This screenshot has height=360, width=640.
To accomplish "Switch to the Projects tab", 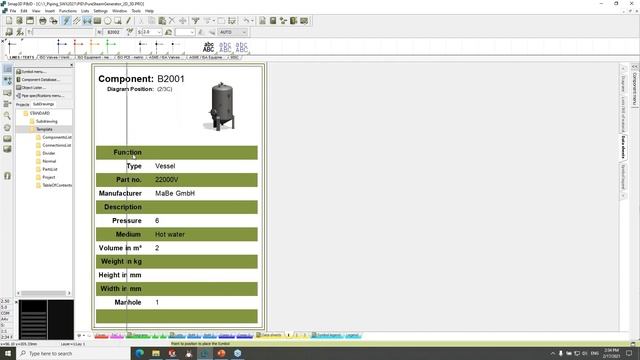I will (x=22, y=104).
